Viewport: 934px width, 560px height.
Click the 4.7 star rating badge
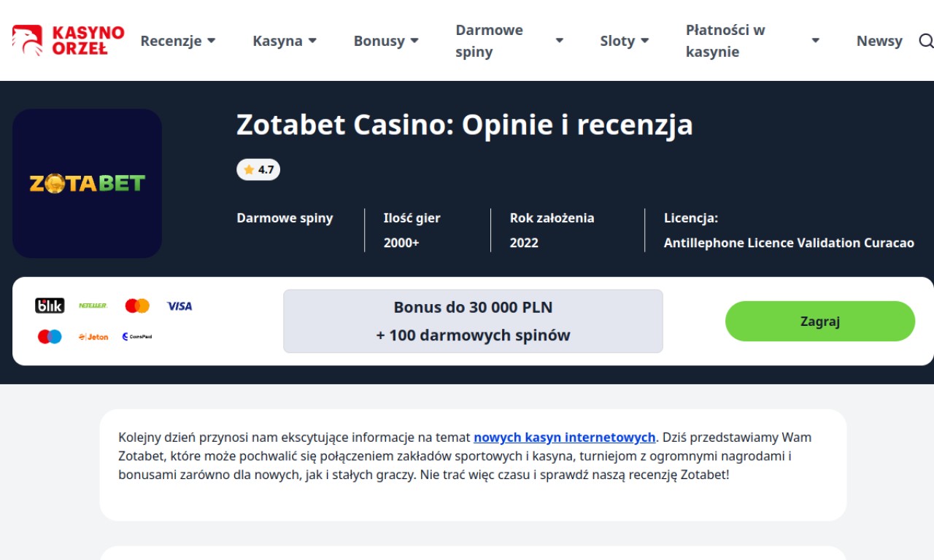258,170
